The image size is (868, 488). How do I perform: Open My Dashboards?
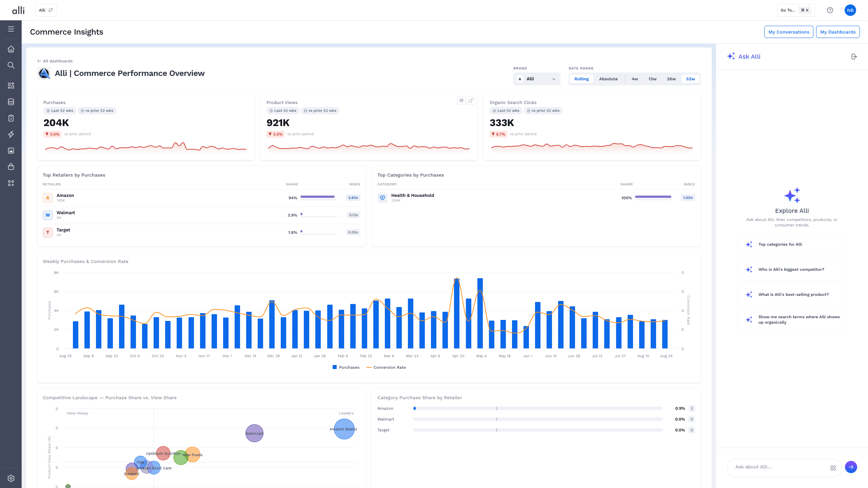[838, 32]
